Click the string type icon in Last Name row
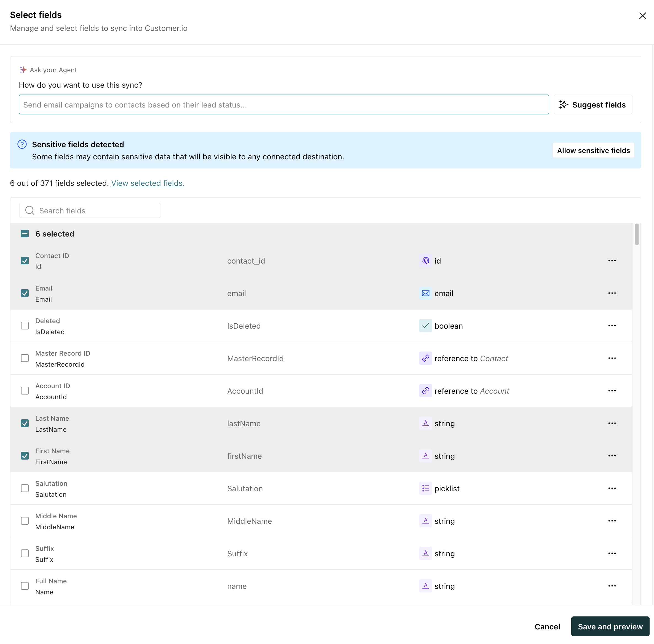Image resolution: width=654 pixels, height=644 pixels. (425, 423)
